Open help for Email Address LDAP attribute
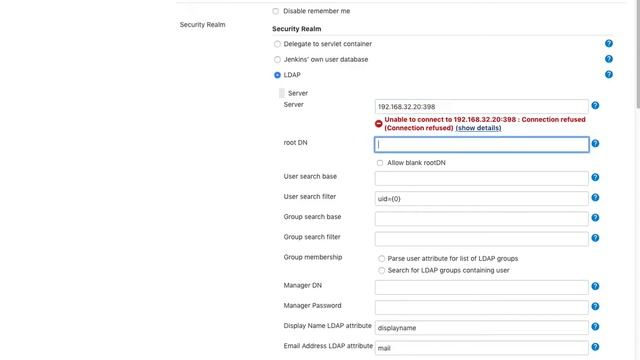Screen dimensions: 640x360 click(x=595, y=347)
